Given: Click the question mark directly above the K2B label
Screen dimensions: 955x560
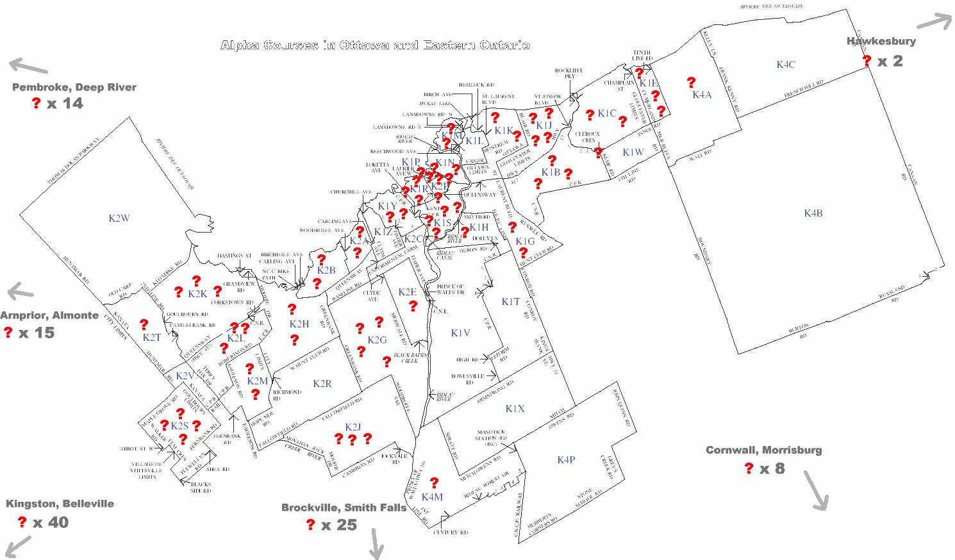Looking at the screenshot, I should tap(322, 259).
